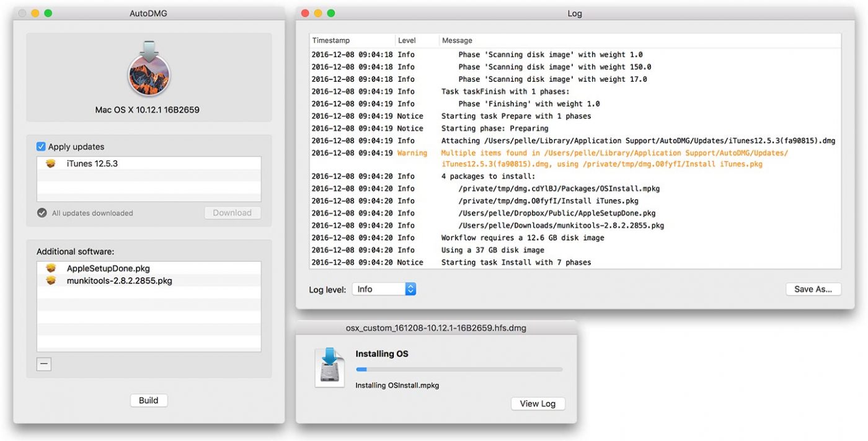Remove software with the minus button
The width and height of the screenshot is (868, 441).
coord(43,365)
